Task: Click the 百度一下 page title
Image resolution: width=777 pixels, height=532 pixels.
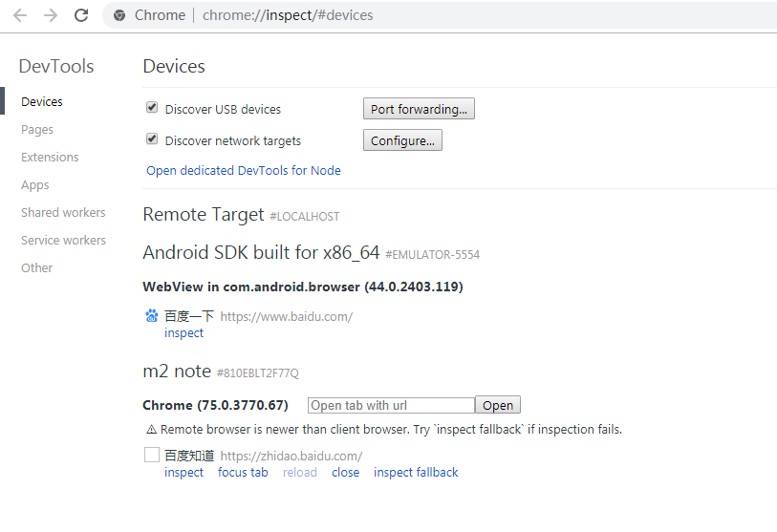Action: 189,316
